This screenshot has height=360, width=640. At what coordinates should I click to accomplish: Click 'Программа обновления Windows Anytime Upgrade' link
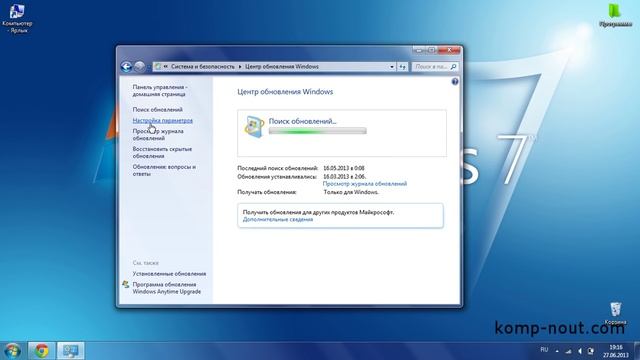click(x=167, y=288)
